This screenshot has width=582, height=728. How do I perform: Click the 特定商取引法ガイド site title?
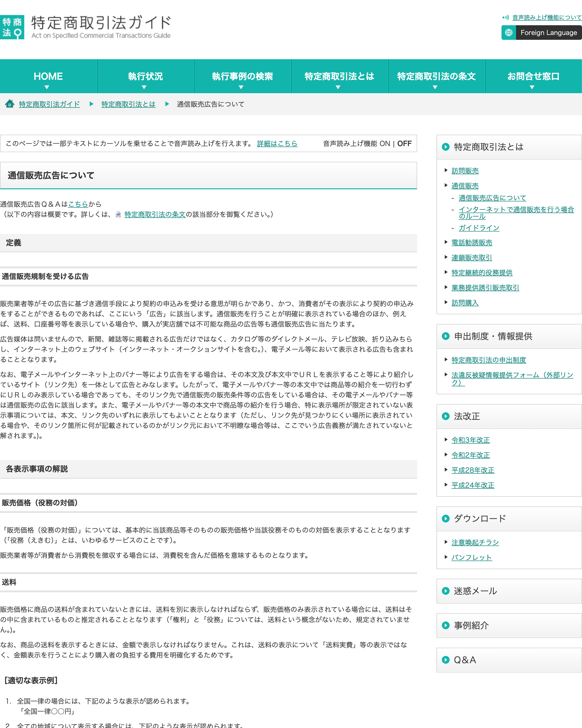(x=101, y=27)
